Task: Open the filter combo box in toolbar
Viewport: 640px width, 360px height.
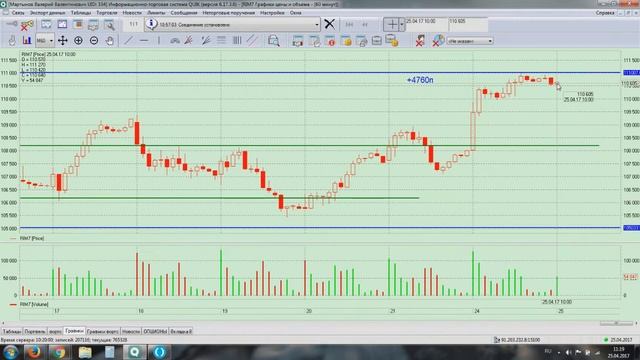Action: pyautogui.click(x=470, y=41)
